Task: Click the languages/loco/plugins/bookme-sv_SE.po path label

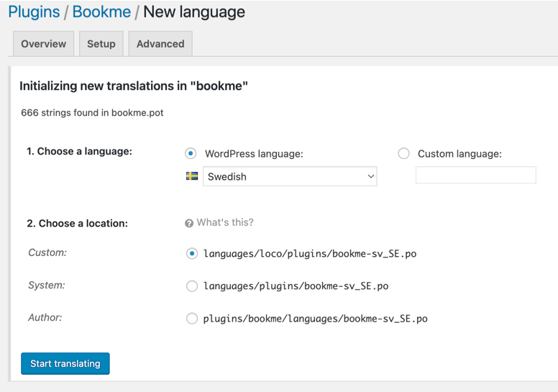Action: click(x=310, y=253)
